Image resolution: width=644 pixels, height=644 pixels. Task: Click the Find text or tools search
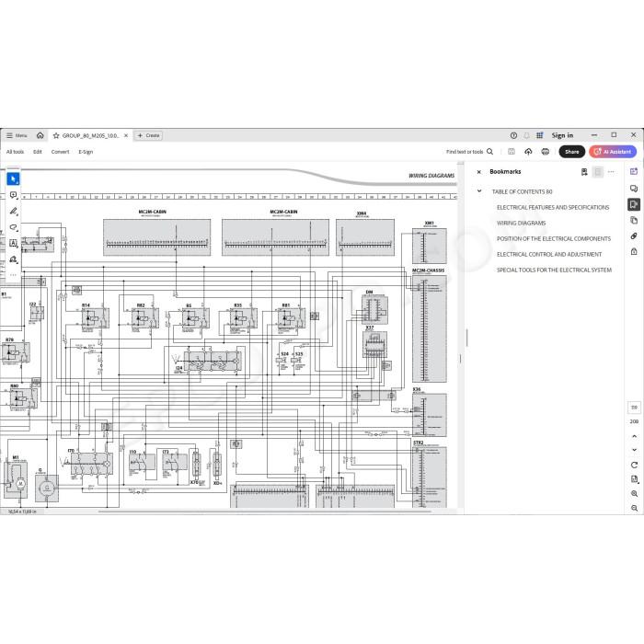(x=469, y=152)
